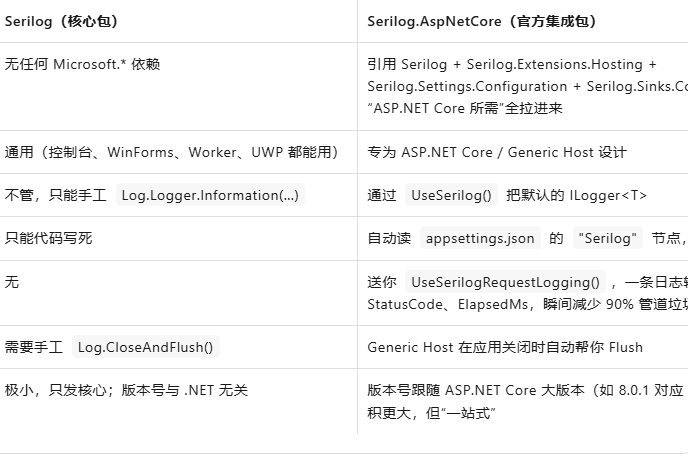Click the "引用 Serilog + Serilog.Extensions.Hosting" line
Screen dimensions: 688x457
[518, 64]
